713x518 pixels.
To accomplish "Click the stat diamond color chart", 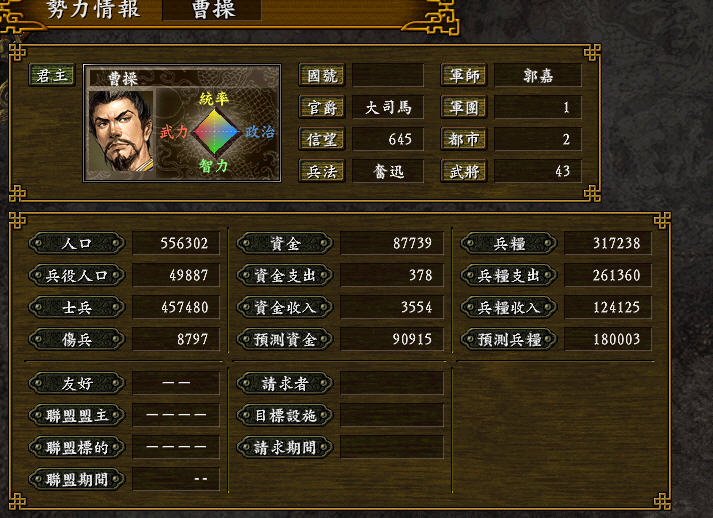I will [x=216, y=132].
